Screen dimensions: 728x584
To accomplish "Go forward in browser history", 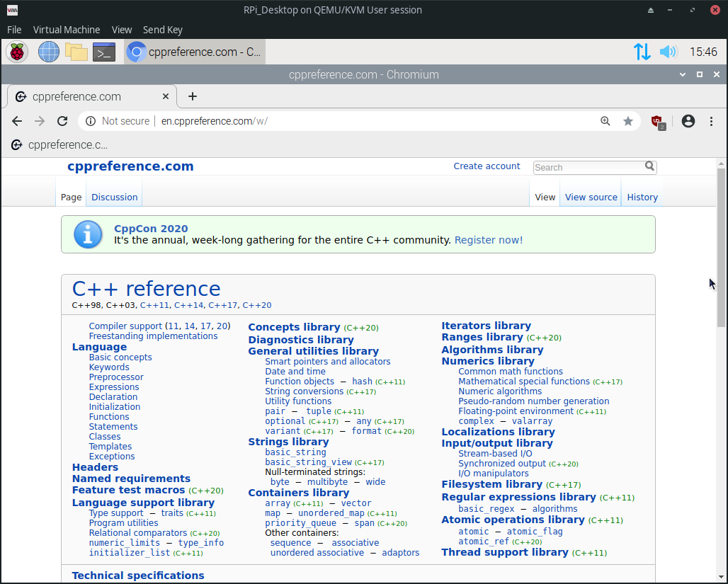I will [40, 121].
